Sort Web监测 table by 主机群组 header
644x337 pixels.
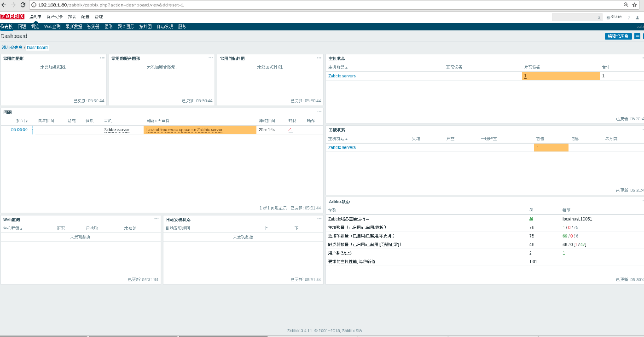(13, 228)
